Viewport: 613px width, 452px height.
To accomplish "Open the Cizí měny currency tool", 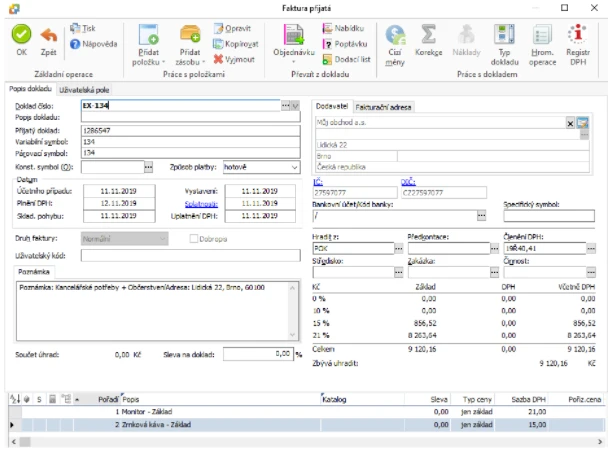I will pyautogui.click(x=395, y=45).
